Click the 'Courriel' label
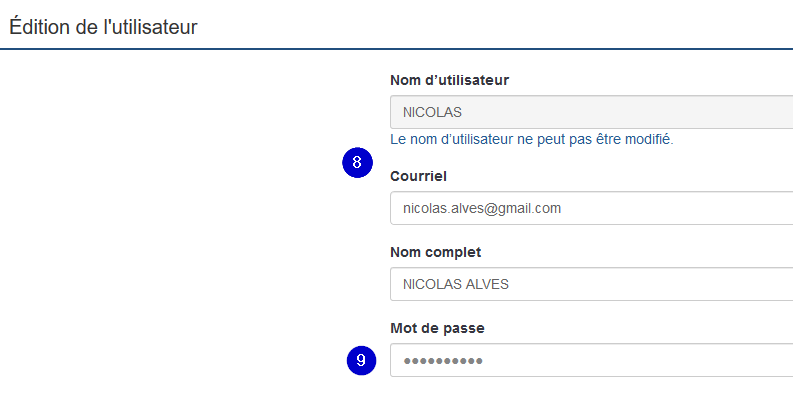 (x=418, y=176)
